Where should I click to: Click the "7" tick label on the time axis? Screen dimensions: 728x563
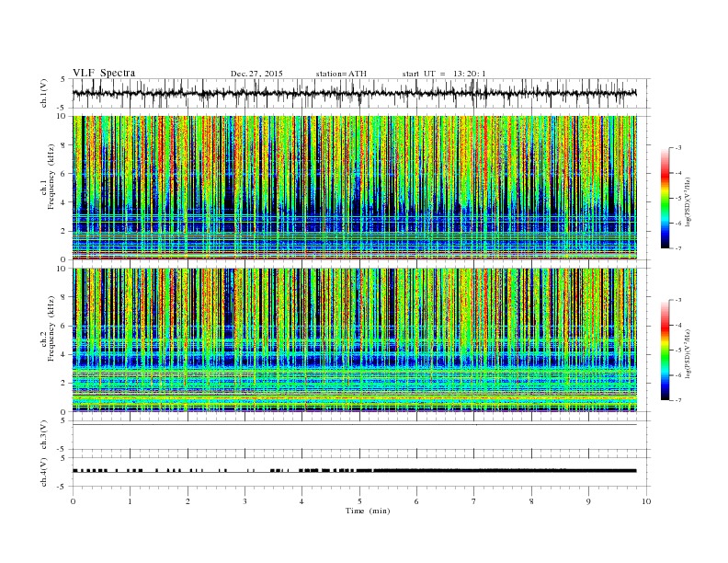[474, 501]
